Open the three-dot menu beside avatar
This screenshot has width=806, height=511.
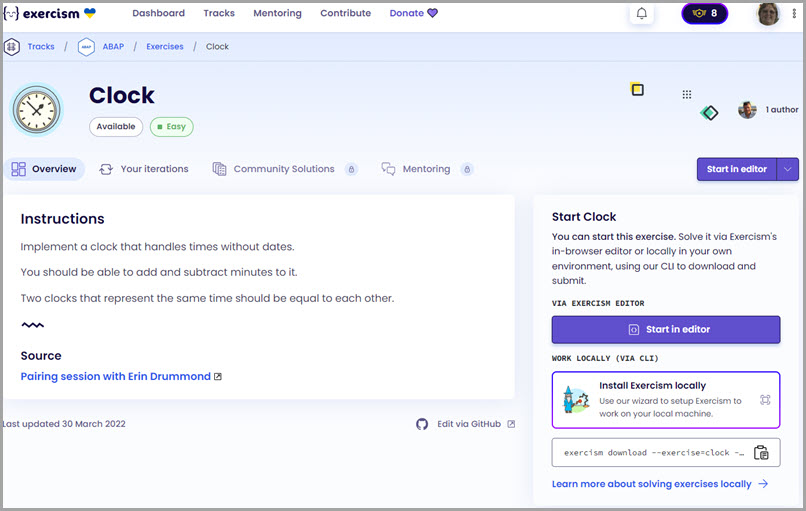coord(687,95)
